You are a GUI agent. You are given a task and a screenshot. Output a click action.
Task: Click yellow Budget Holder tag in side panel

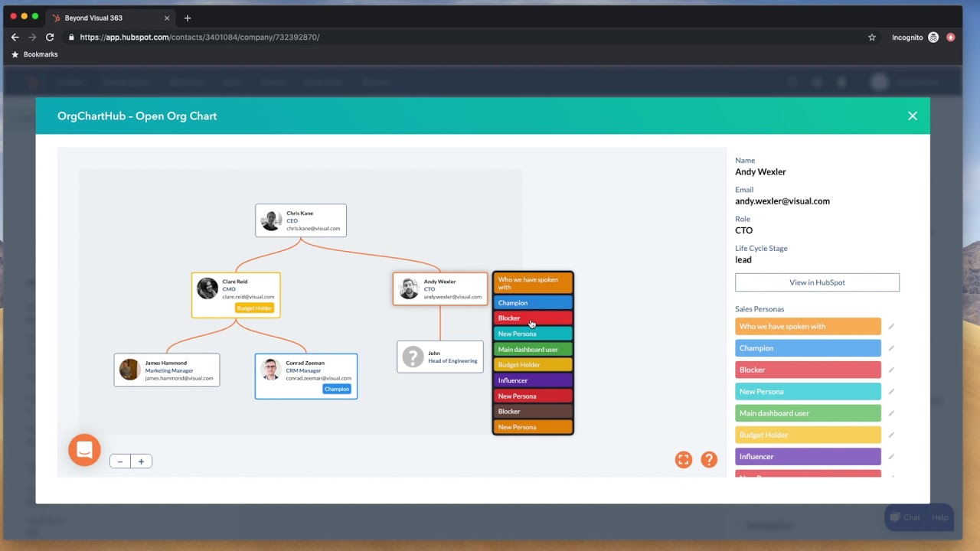coord(808,435)
